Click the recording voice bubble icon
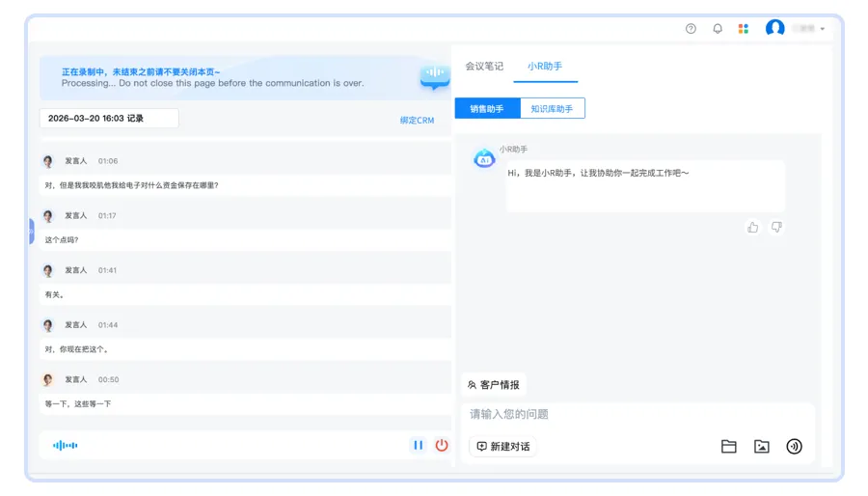 pyautogui.click(x=435, y=76)
